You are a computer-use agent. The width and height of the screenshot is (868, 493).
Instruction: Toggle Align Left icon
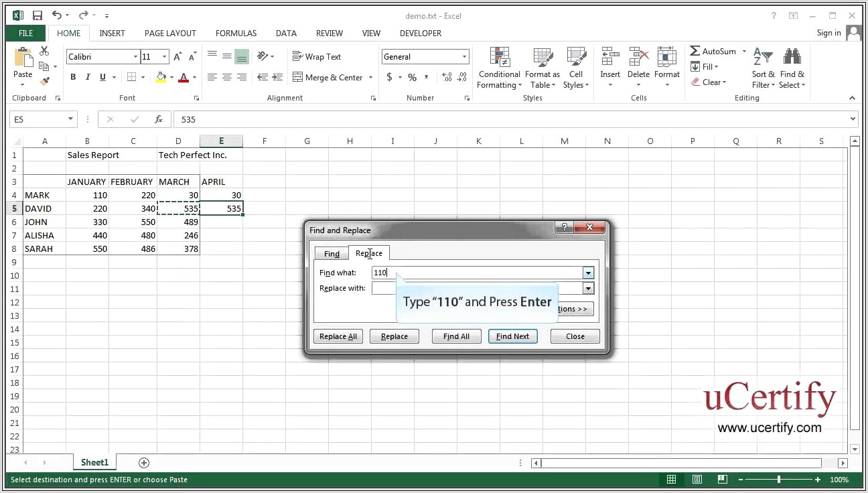tap(212, 77)
